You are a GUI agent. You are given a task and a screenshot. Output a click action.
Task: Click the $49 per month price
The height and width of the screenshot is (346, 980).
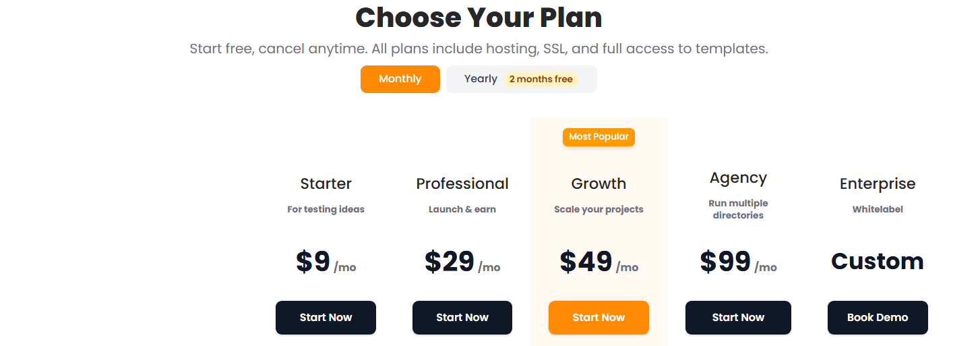[599, 262]
